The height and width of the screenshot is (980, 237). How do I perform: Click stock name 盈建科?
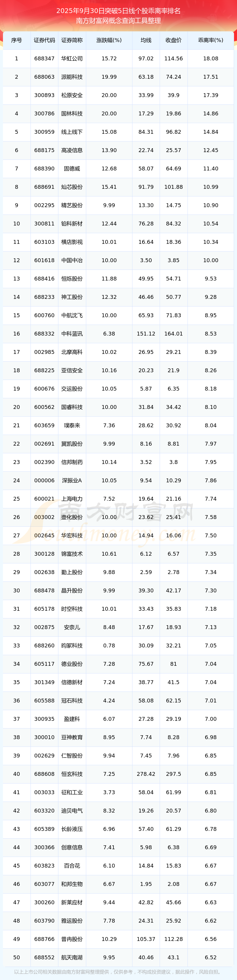coord(72,719)
